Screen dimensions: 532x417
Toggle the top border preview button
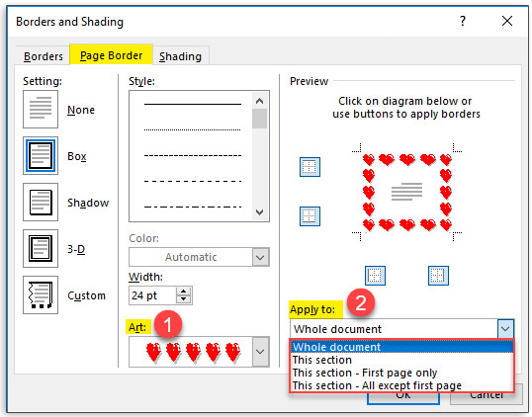(x=310, y=167)
